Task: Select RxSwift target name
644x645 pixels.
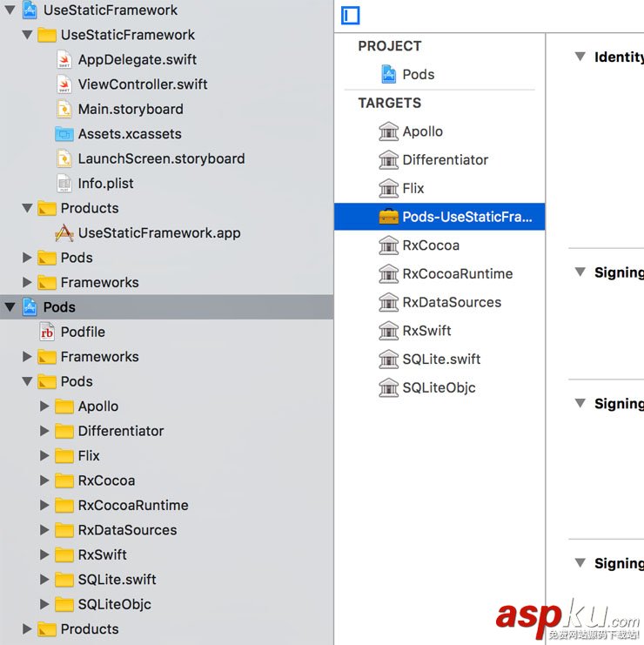Action: [x=426, y=330]
